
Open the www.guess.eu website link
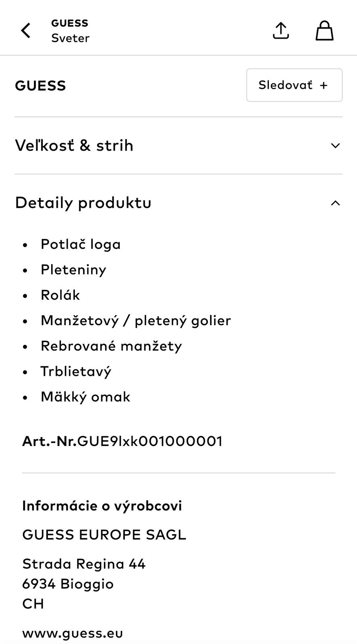tap(73, 633)
